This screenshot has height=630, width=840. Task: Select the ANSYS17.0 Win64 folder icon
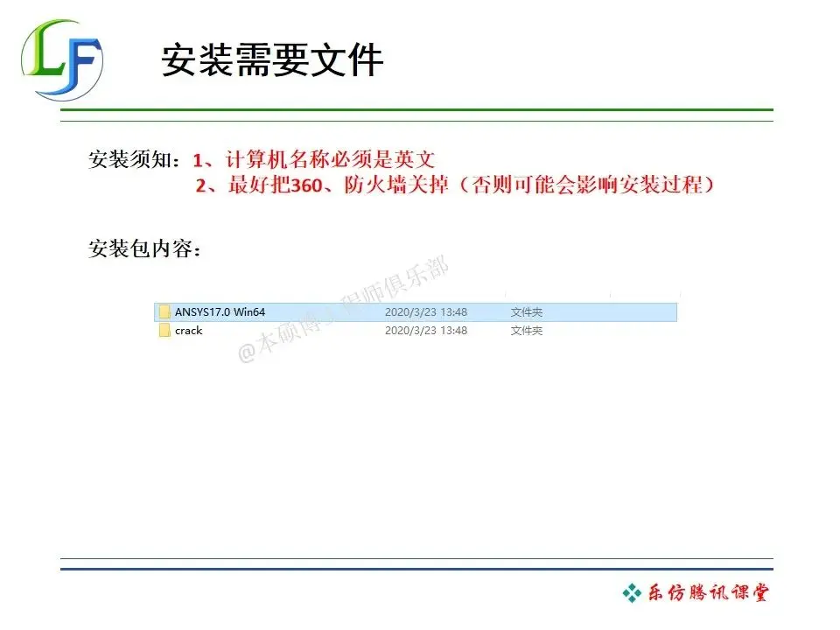[x=164, y=311]
